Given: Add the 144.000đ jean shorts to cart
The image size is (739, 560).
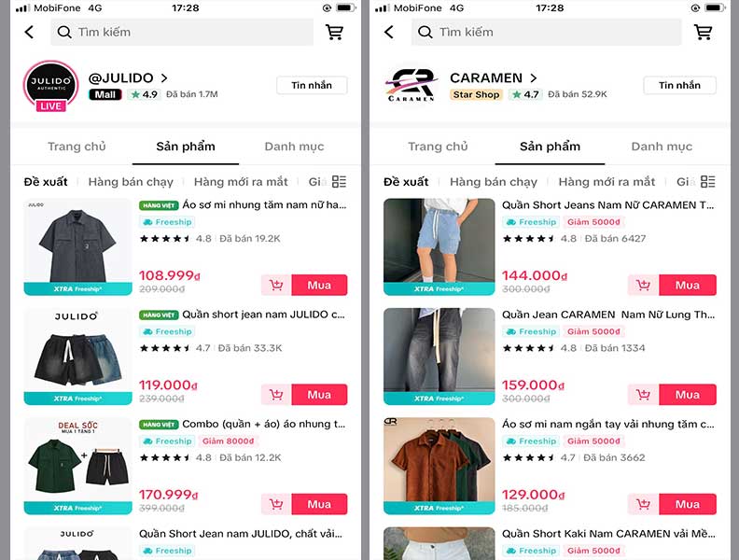Looking at the screenshot, I should pos(643,286).
